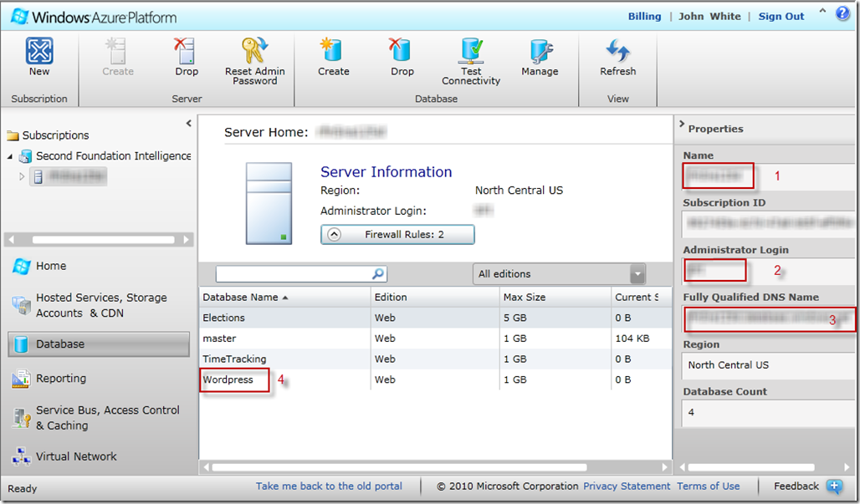This screenshot has width=860, height=504.
Task: Refresh the view
Action: pyautogui.click(x=617, y=58)
